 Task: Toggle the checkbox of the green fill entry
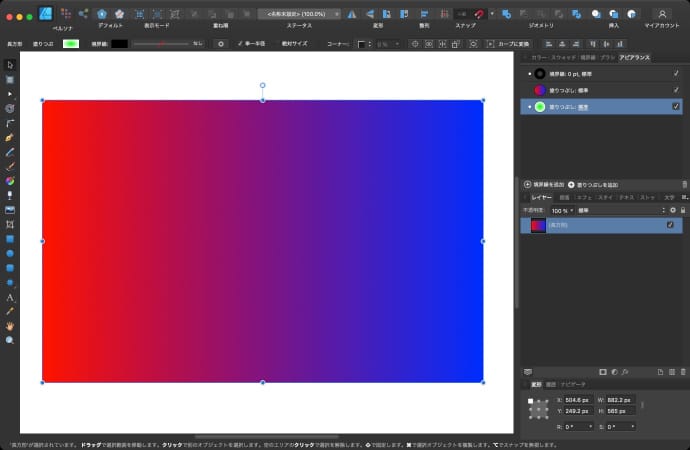point(677,106)
